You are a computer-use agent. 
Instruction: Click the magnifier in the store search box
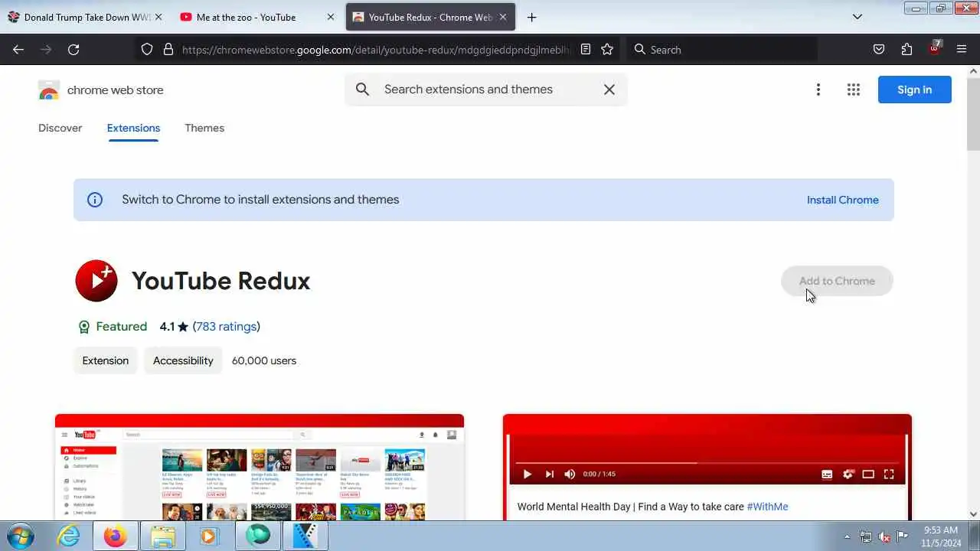click(x=363, y=90)
